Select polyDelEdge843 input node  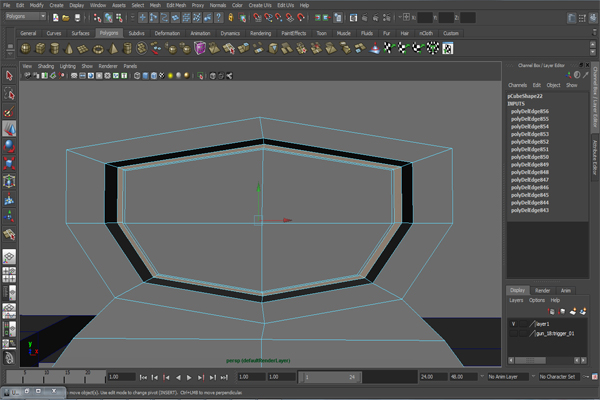coord(530,210)
